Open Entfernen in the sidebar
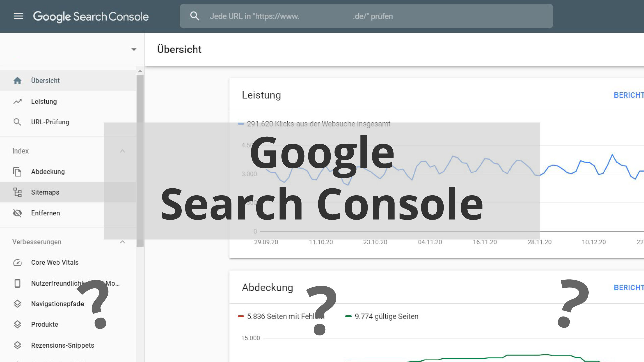644x362 pixels. tap(68, 213)
